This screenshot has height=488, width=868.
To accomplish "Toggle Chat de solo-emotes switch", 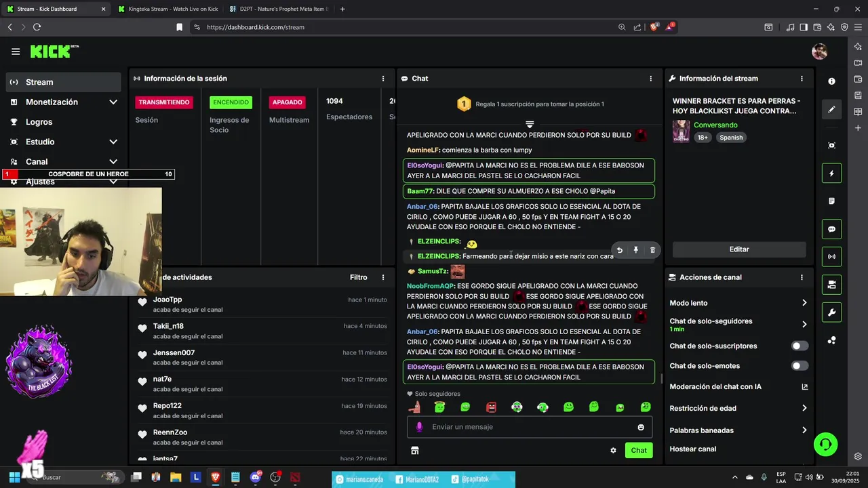I will click(800, 366).
